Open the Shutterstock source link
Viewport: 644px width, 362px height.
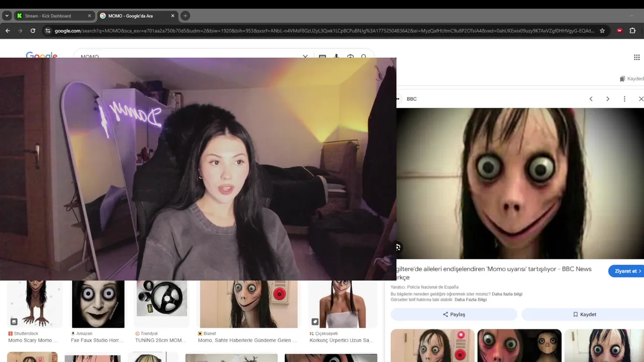[23, 333]
